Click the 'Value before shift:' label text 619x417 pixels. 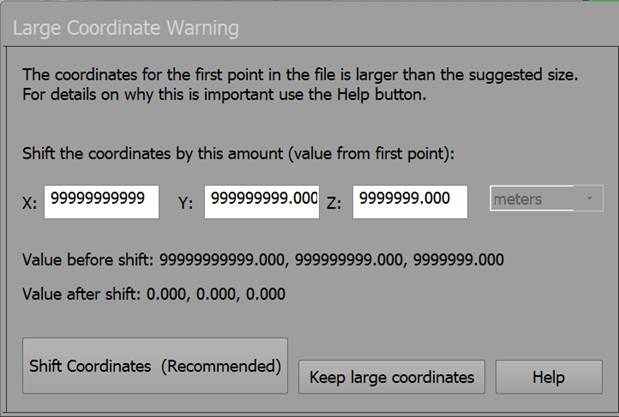pyautogui.click(x=87, y=260)
